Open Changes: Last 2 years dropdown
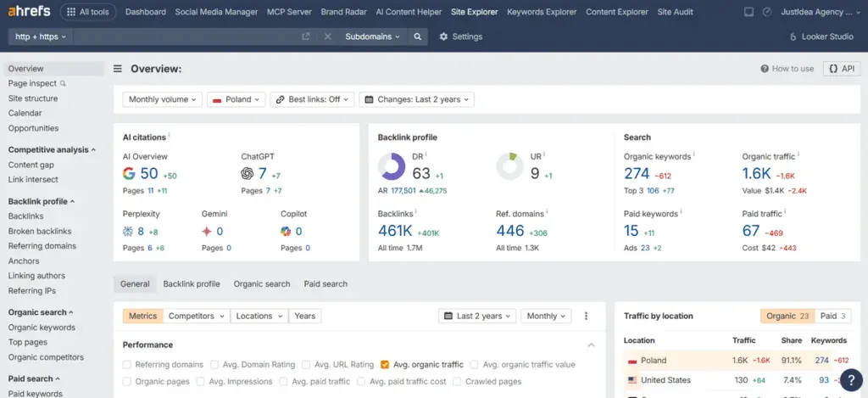868x398 pixels. [x=416, y=100]
